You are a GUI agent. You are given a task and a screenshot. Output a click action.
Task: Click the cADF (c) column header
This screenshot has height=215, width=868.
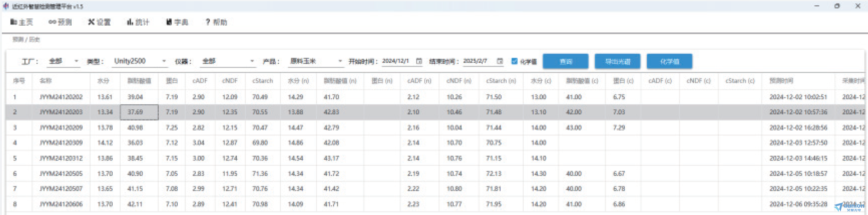(660, 81)
